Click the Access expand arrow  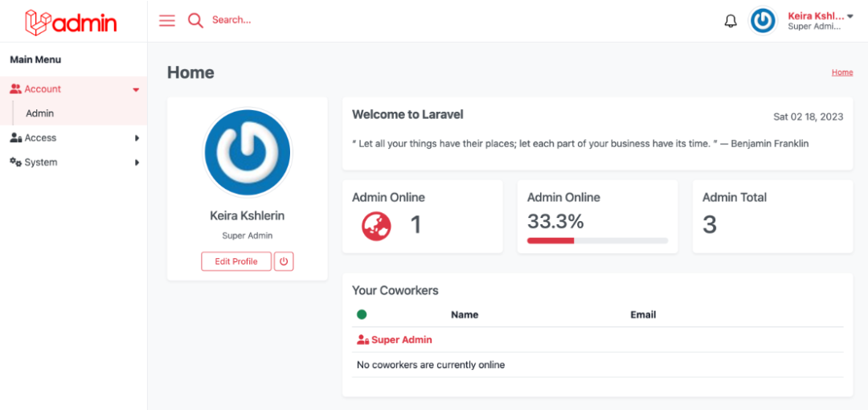(x=137, y=138)
